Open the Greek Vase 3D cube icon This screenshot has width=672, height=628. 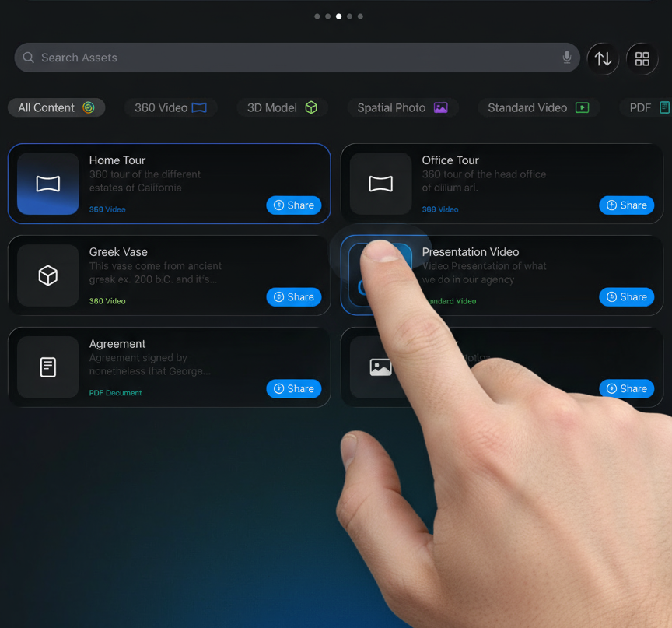pos(48,275)
